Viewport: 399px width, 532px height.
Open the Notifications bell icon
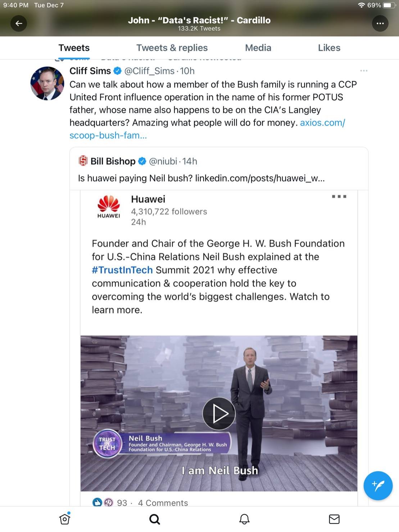244,519
